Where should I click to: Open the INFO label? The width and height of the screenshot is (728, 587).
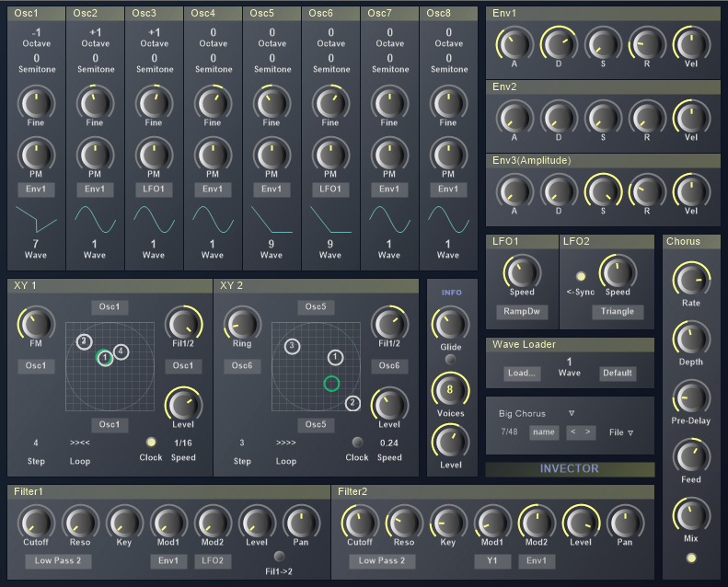451,293
